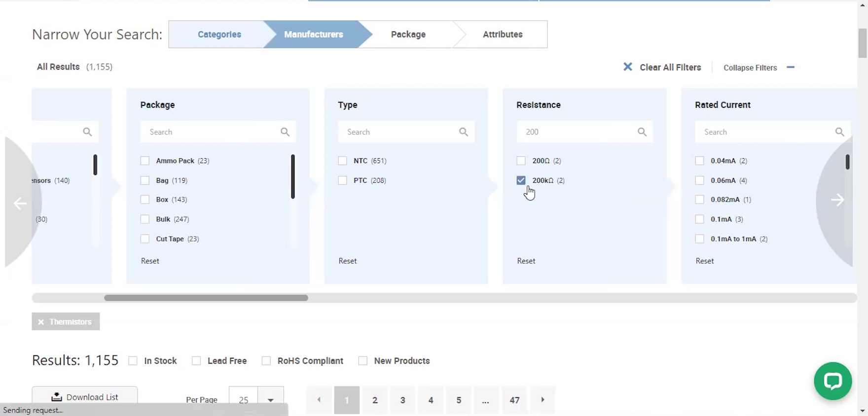
Task: Remove the Thermistors filter tag
Action: point(41,322)
